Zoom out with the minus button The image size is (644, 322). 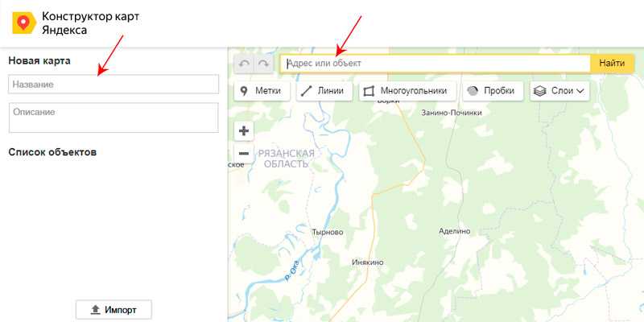point(244,153)
